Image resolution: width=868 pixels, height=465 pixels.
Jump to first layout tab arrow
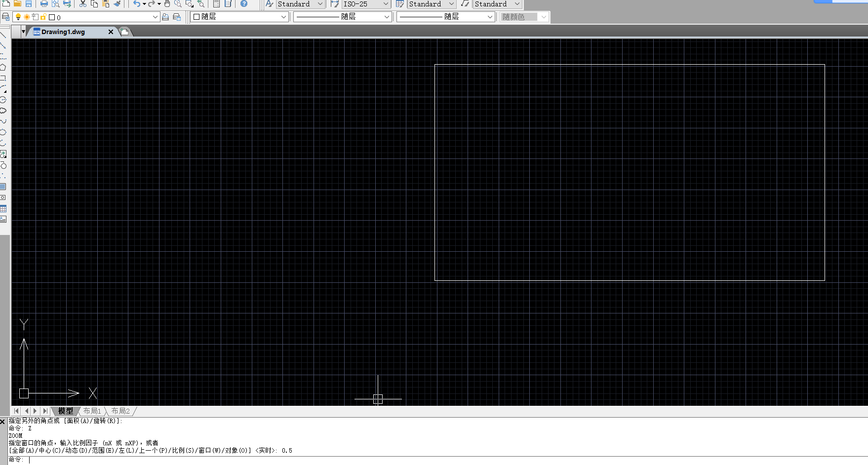click(x=17, y=411)
